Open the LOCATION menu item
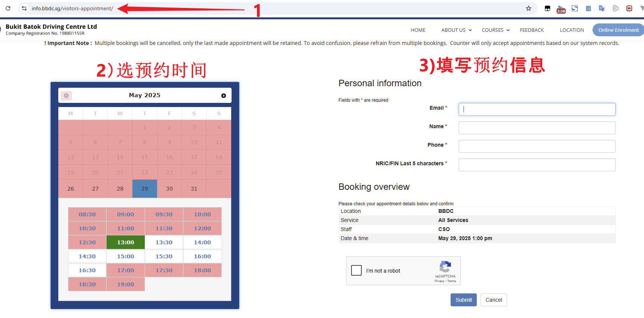644x318 pixels. [x=572, y=30]
